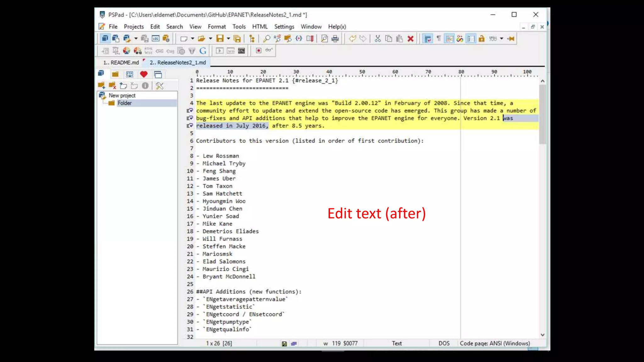Open the FTP panel icon

(130, 74)
